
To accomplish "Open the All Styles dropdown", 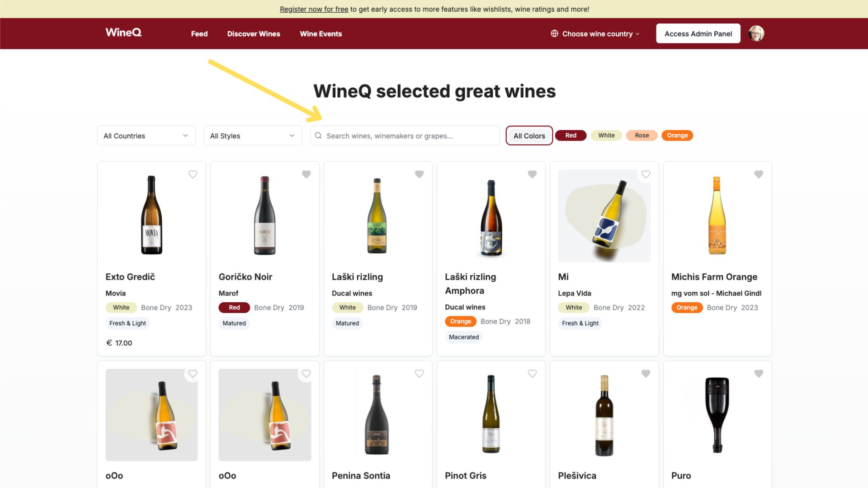I will (253, 136).
